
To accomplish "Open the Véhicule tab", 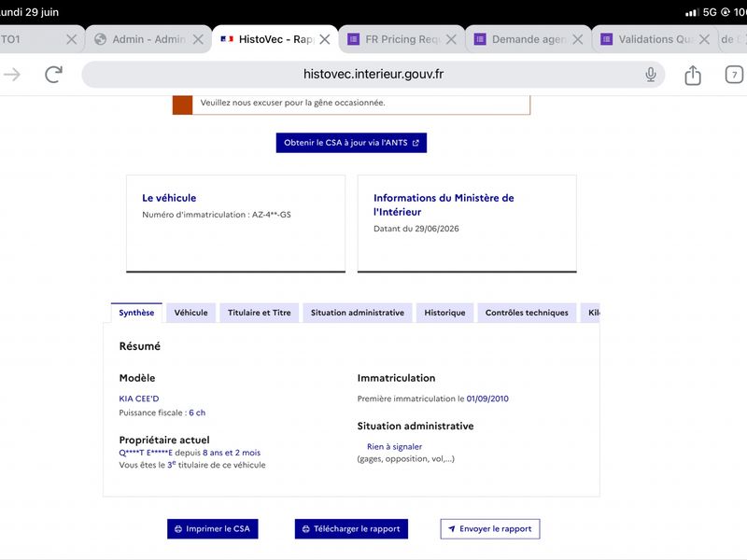I will [x=191, y=313].
